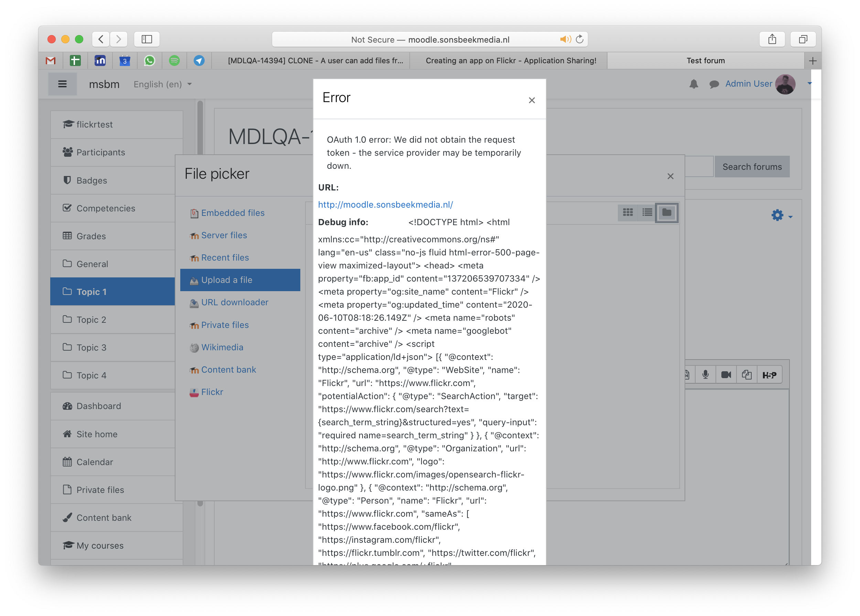Open the Telegram pinned tab
Screen dimensions: 860x616
coord(199,60)
